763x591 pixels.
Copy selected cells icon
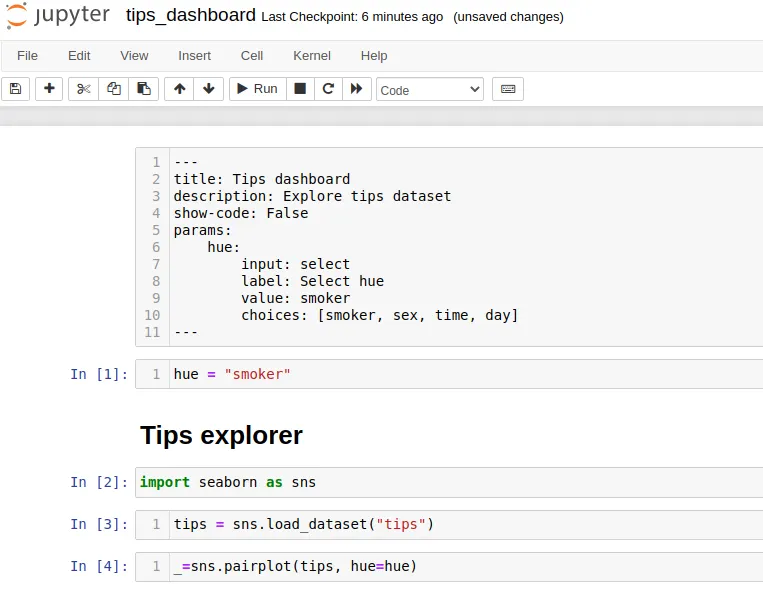click(113, 89)
